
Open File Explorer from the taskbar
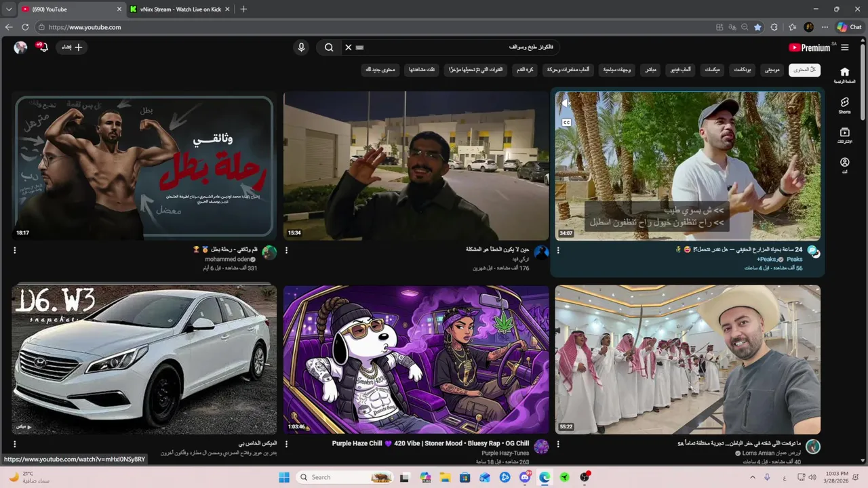[445, 477]
